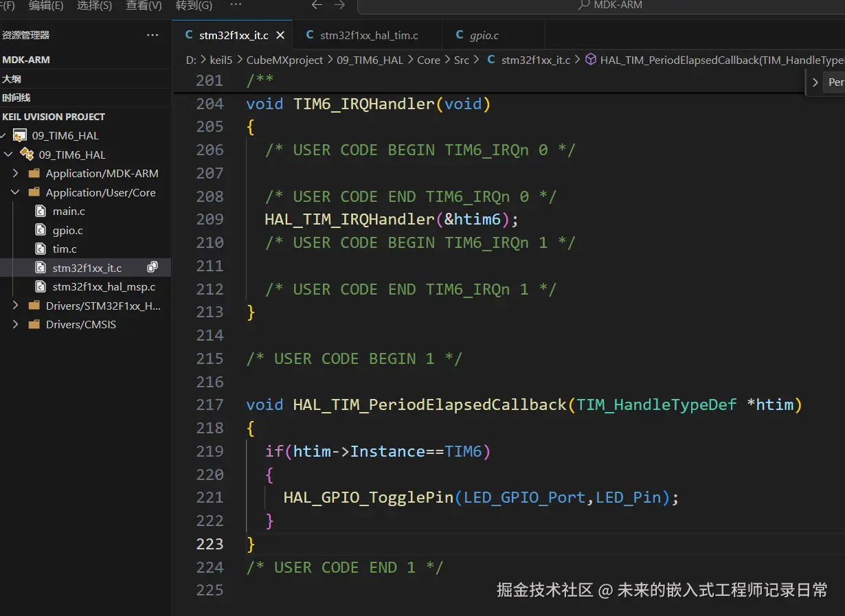The image size is (845, 616).
Task: Collapse the nested 09_TIM6_HAL target chevron
Action: coord(8,155)
